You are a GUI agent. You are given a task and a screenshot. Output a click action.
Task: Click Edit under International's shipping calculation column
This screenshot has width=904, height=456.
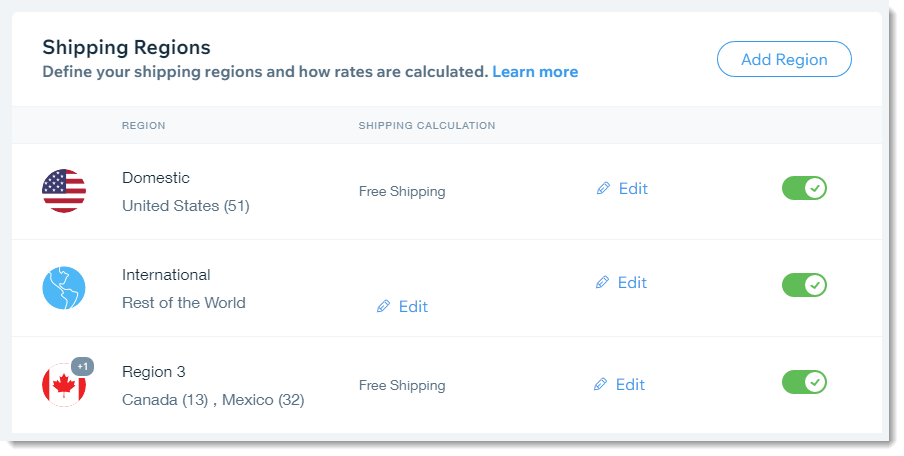[x=402, y=307]
